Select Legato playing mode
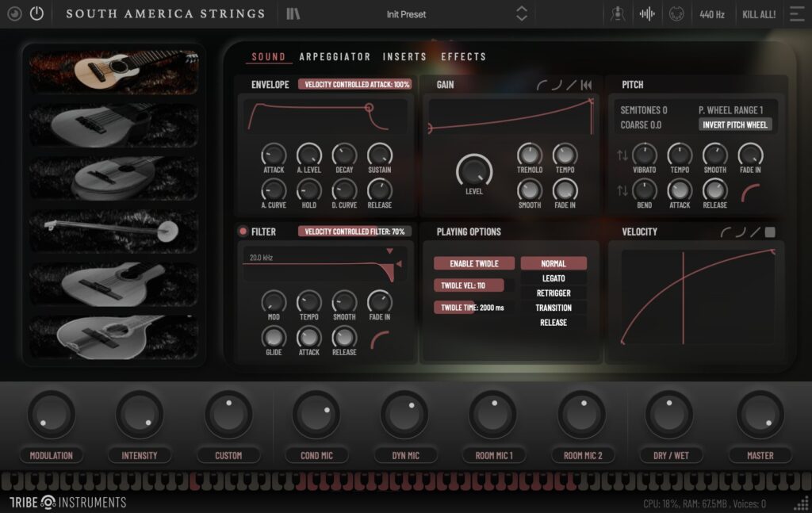The image size is (812, 513). point(553,278)
